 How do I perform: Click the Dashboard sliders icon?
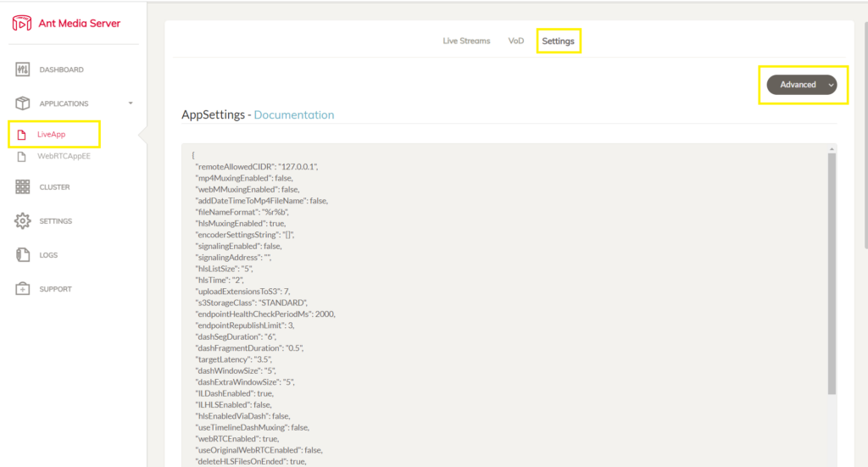click(x=23, y=69)
